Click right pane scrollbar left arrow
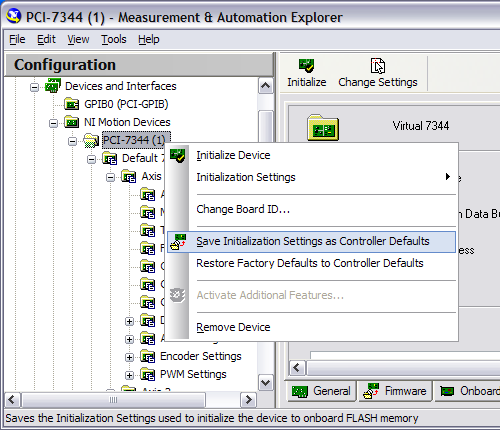The image size is (500, 430). [x=297, y=368]
